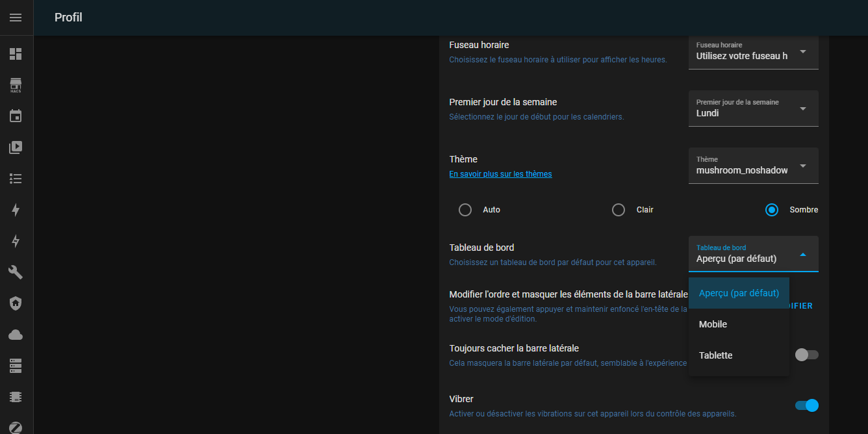Open the hamburger sidebar menu
Image resolution: width=868 pixels, height=434 pixels.
tap(16, 18)
